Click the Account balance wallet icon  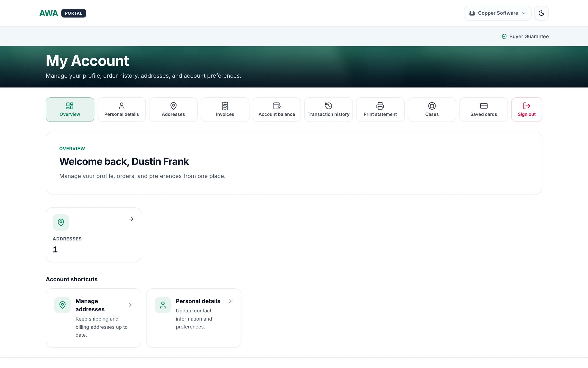point(277,106)
